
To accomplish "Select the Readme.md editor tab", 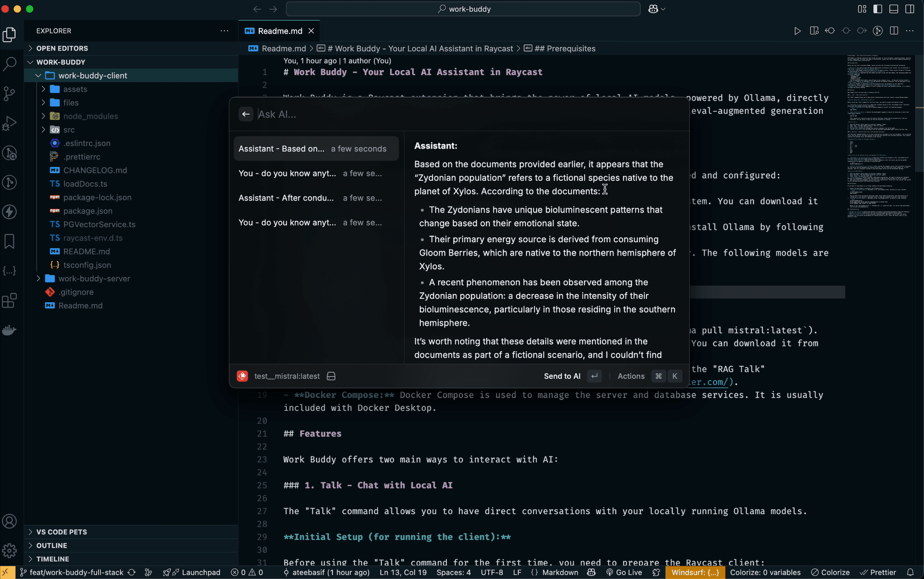I will [x=279, y=31].
